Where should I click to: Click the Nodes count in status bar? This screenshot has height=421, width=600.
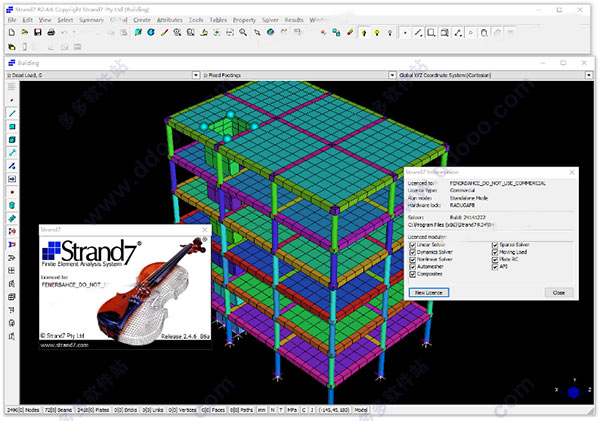click(x=23, y=410)
